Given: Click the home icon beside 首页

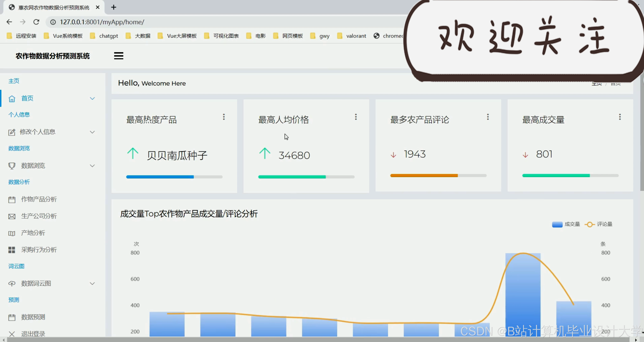Looking at the screenshot, I should point(12,99).
